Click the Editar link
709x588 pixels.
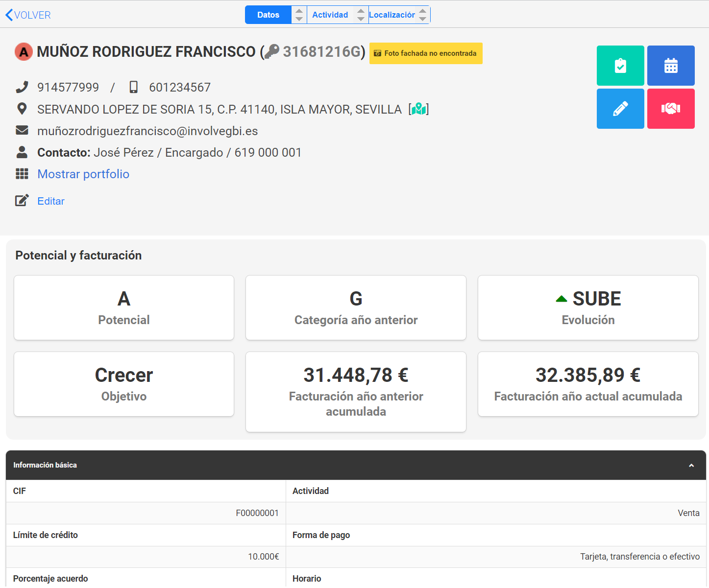click(51, 201)
